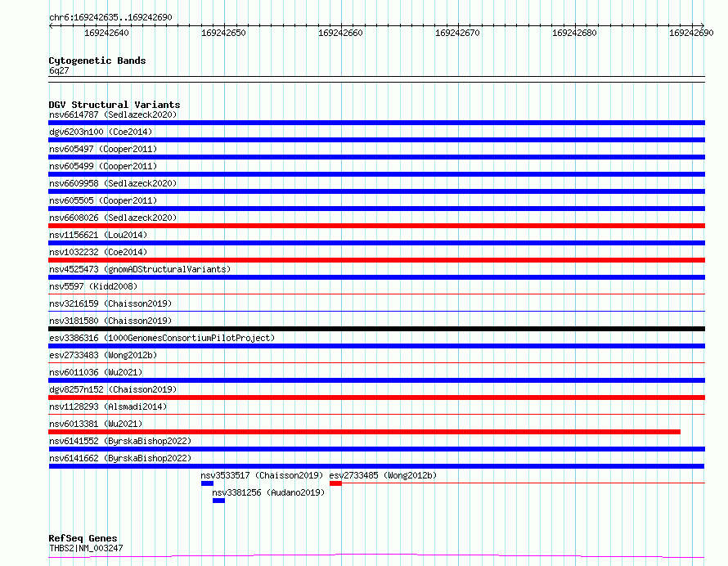Click ruler position 169242680
728x566 pixels.
[x=575, y=33]
